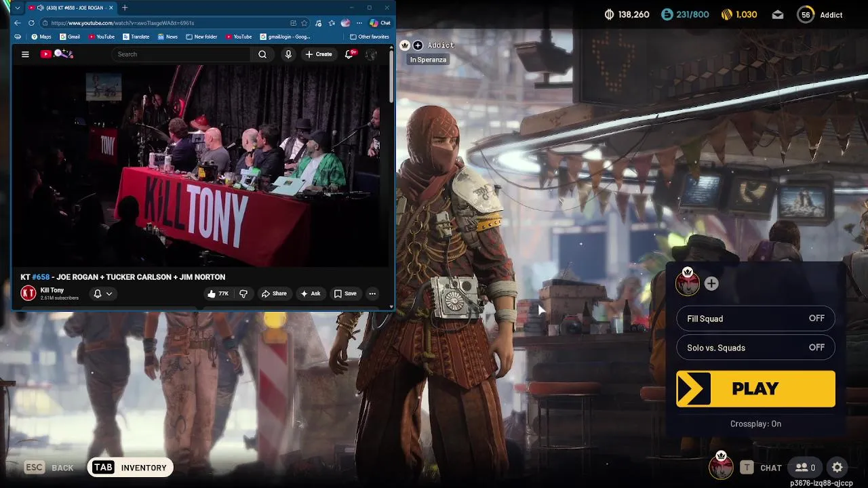Open the gmail.login Google bookmark
The image size is (868, 488).
coord(285,37)
